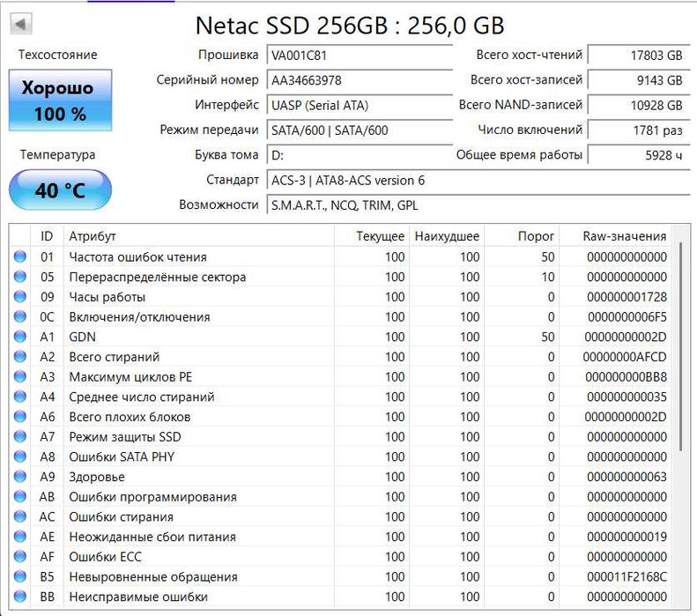
Task: Click the Хорошо 100 % health status button
Action: 60,100
